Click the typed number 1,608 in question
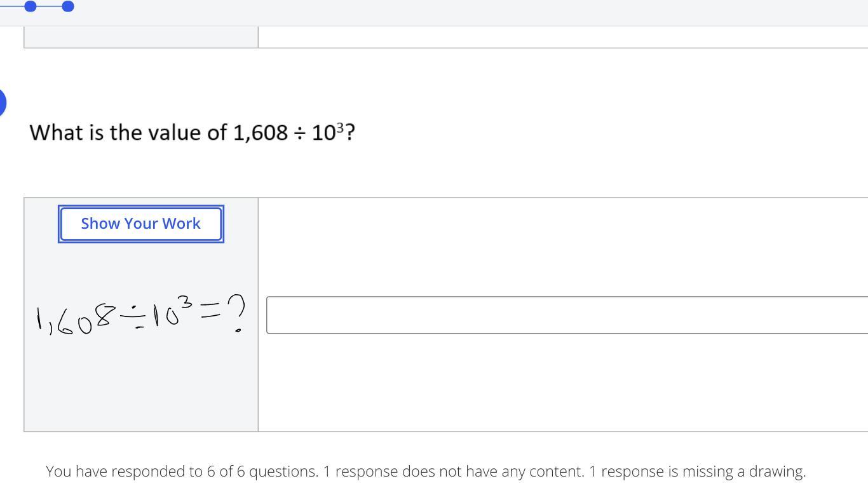 [x=261, y=133]
